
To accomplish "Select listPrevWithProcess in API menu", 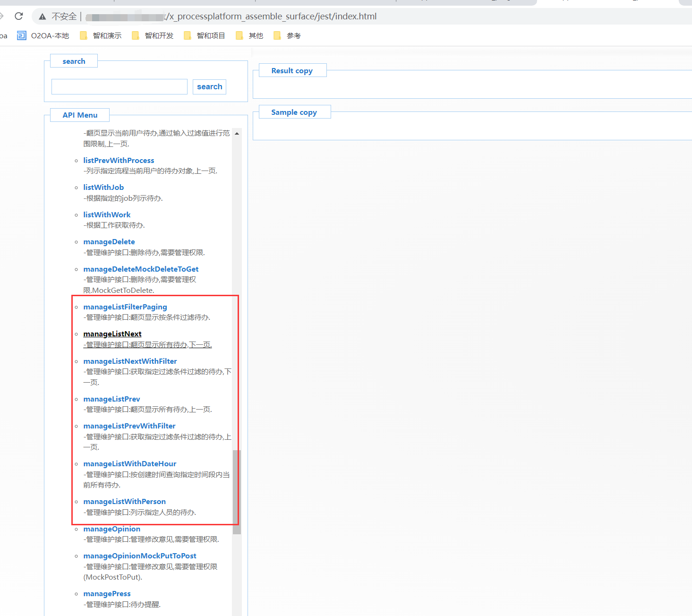I will tap(119, 161).
